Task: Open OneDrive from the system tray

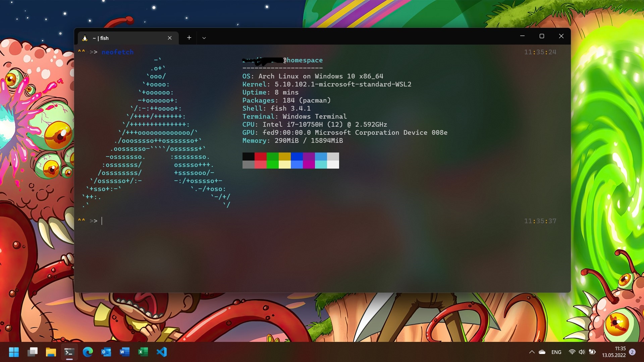Action: point(542,352)
